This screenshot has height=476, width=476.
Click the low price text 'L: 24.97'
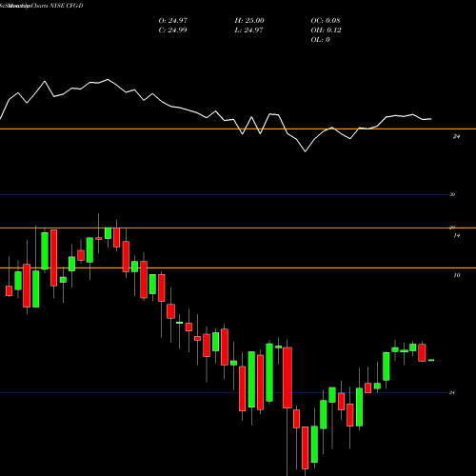(248, 30)
